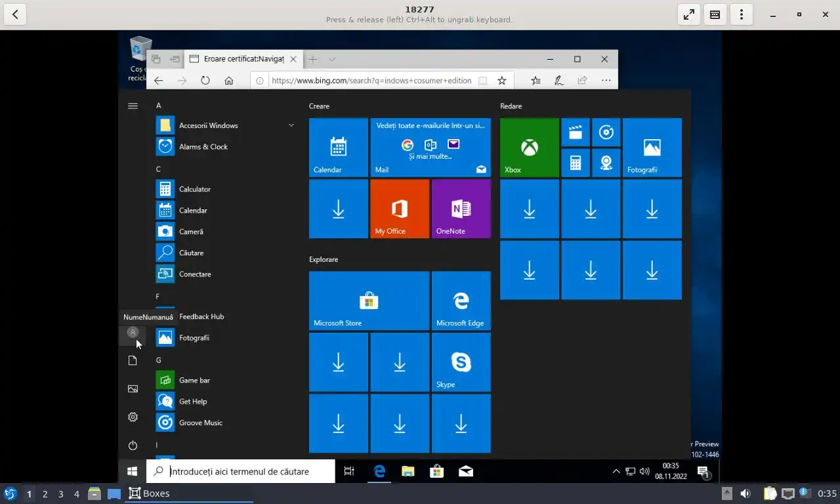Image resolution: width=840 pixels, height=504 pixels.
Task: Toggle fullscreen in Boxes header
Action: [x=689, y=14]
